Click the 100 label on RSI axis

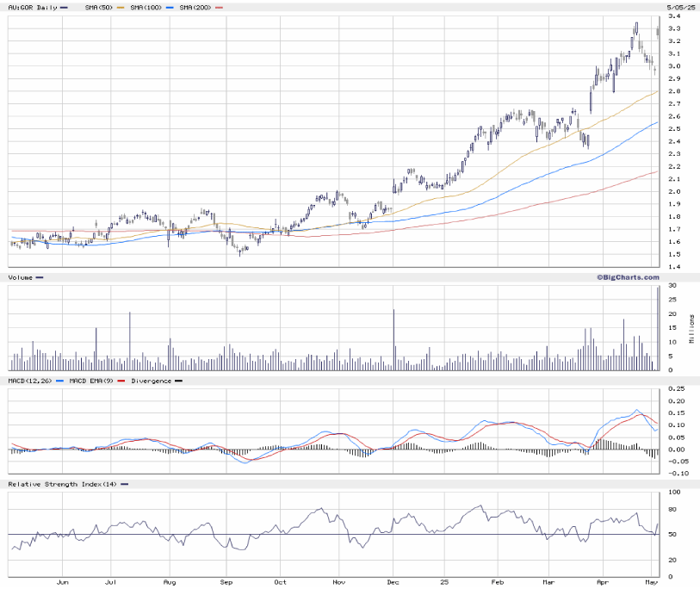click(674, 493)
